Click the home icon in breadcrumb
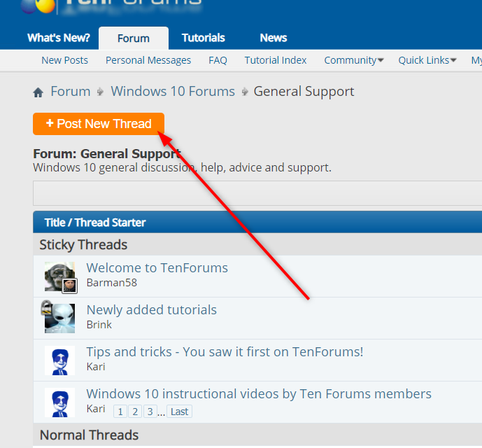 pos(38,92)
